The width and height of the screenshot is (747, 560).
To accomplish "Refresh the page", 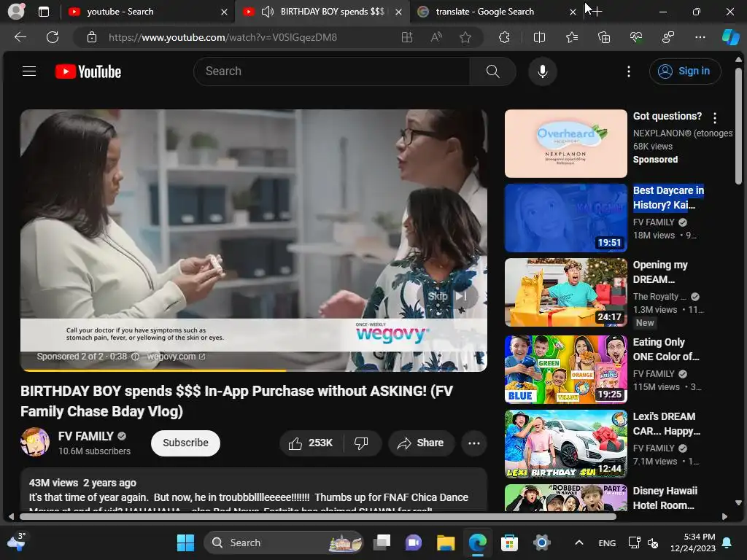I will 53,37.
